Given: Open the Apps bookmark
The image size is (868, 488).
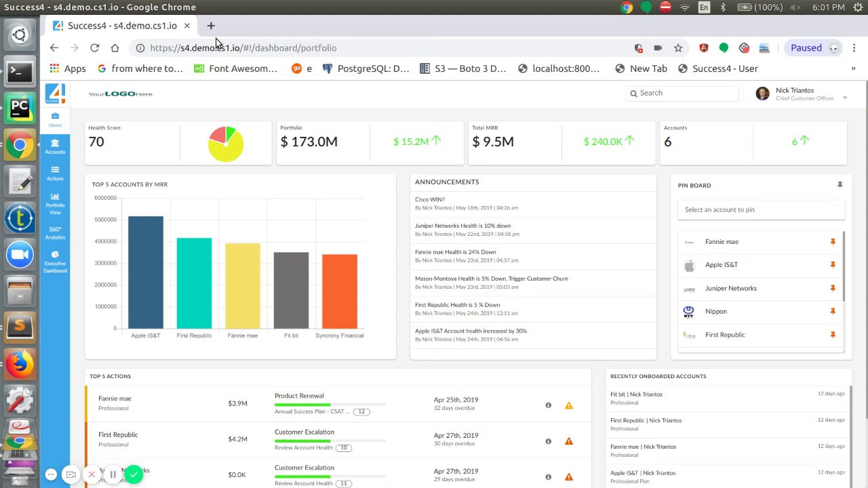Looking at the screenshot, I should 67,68.
